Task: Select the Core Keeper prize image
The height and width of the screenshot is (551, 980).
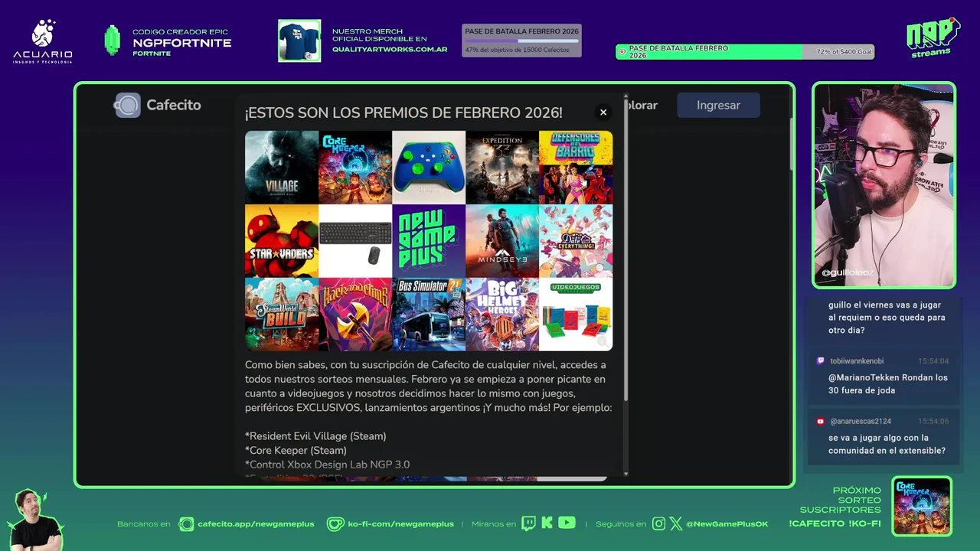Action: click(355, 168)
